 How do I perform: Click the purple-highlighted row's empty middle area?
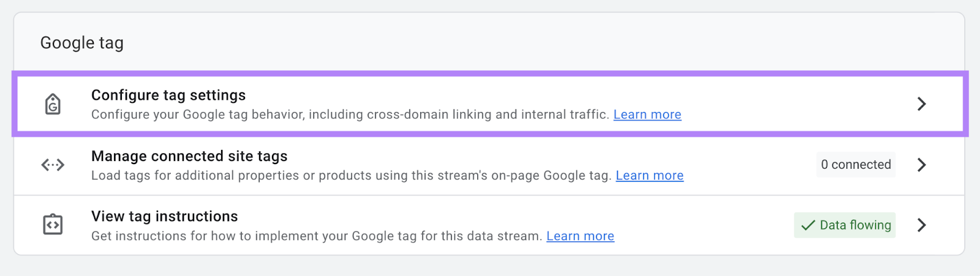click(796, 104)
